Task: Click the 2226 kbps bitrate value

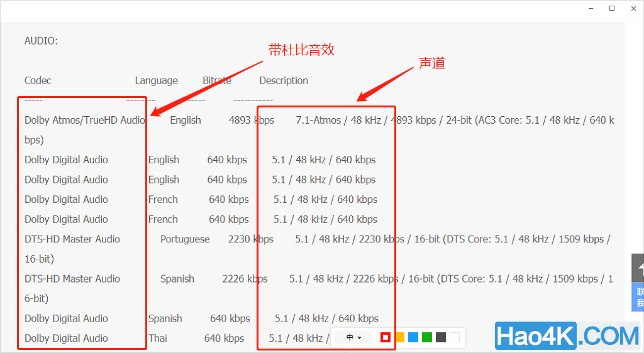Action: pos(245,279)
